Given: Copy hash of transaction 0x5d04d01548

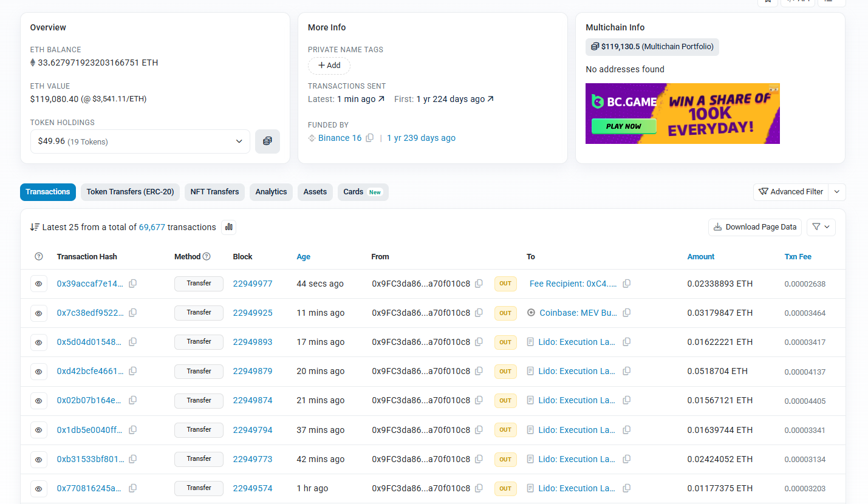Looking at the screenshot, I should point(132,342).
